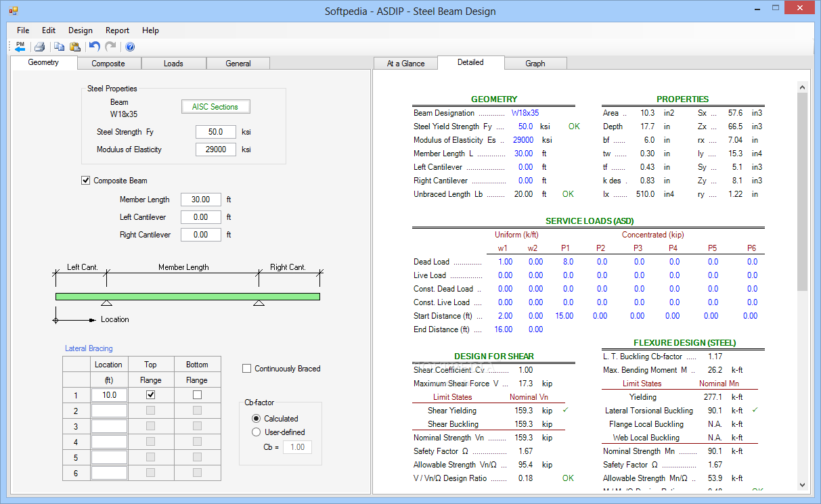This screenshot has width=821, height=504.
Task: Click the End Distance w1 value 16.00
Action: point(502,329)
